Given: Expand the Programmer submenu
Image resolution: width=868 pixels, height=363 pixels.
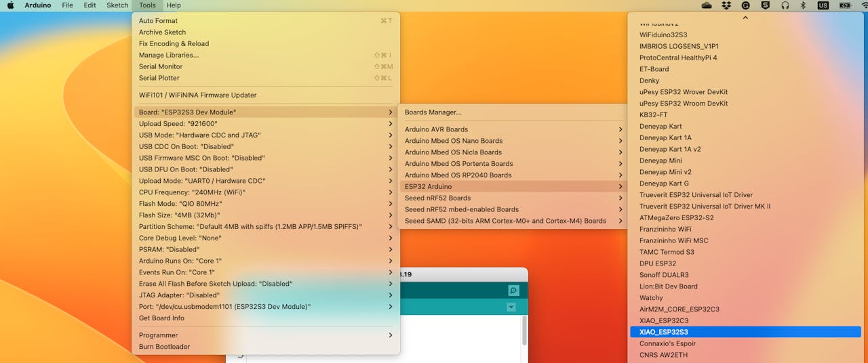Looking at the screenshot, I should (266, 335).
